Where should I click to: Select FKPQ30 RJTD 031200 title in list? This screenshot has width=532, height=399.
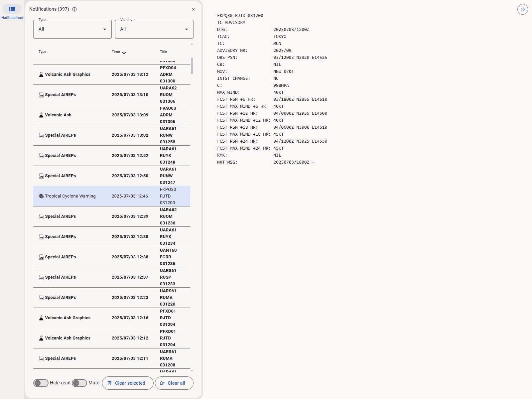coord(168,196)
